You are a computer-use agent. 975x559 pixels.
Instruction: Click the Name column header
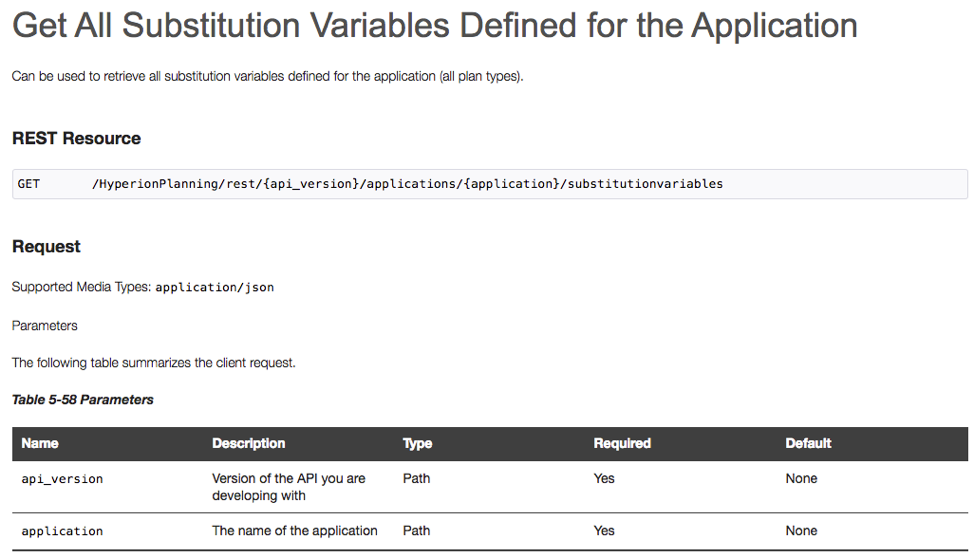click(40, 443)
